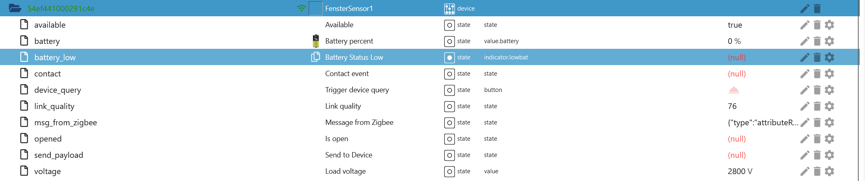Click the link_quality value 76
This screenshot has height=181, width=868.
(x=732, y=106)
